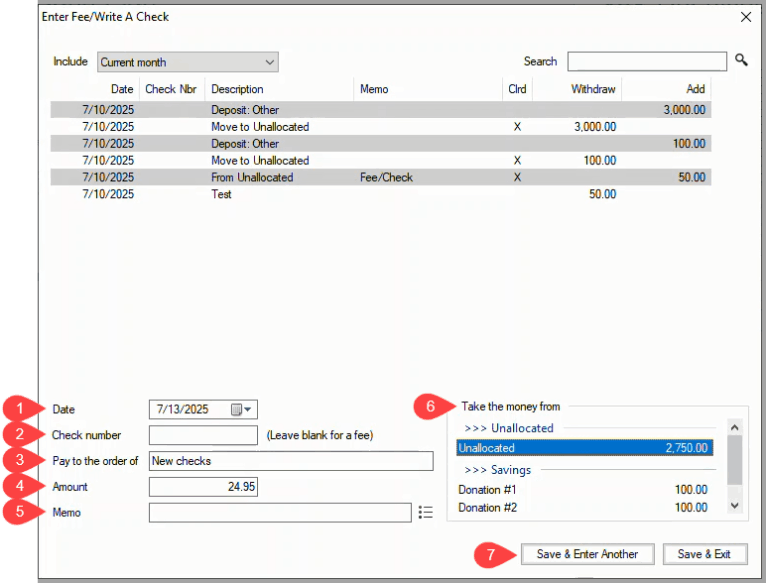Close the Enter Fee/Write A Check dialog
The width and height of the screenshot is (766, 583).
pos(745,17)
